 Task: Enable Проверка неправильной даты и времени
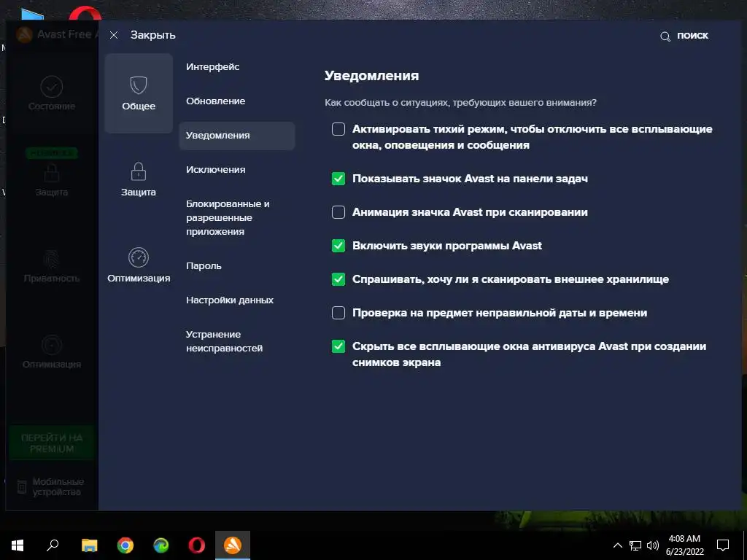pyautogui.click(x=338, y=313)
